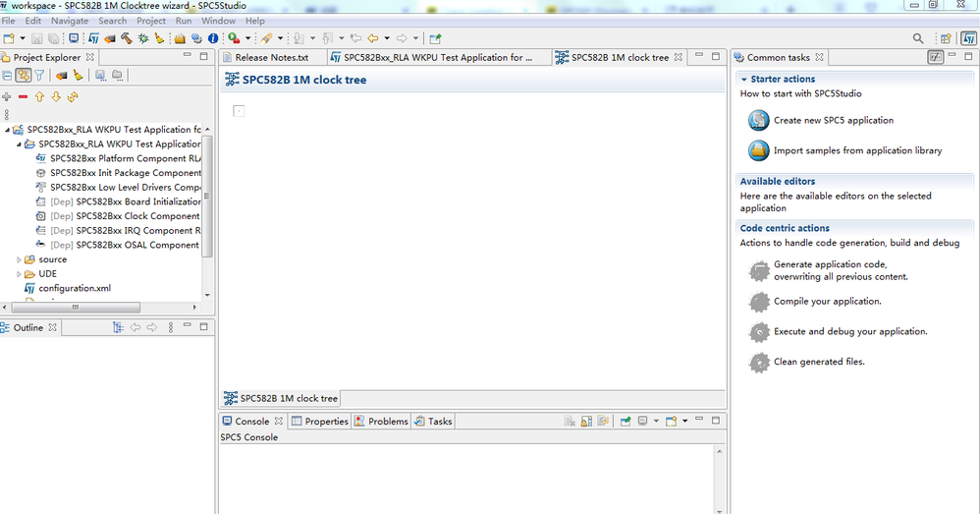Close the SPC582B 1M clock tree tab

point(679,57)
